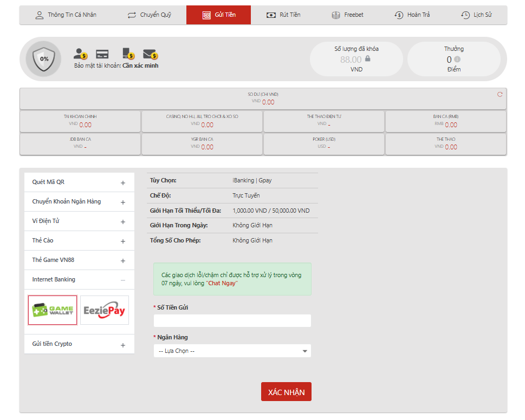Screen dimensions: 525x420
Task: Open the Lịch Sử history tab
Action: [x=476, y=15]
